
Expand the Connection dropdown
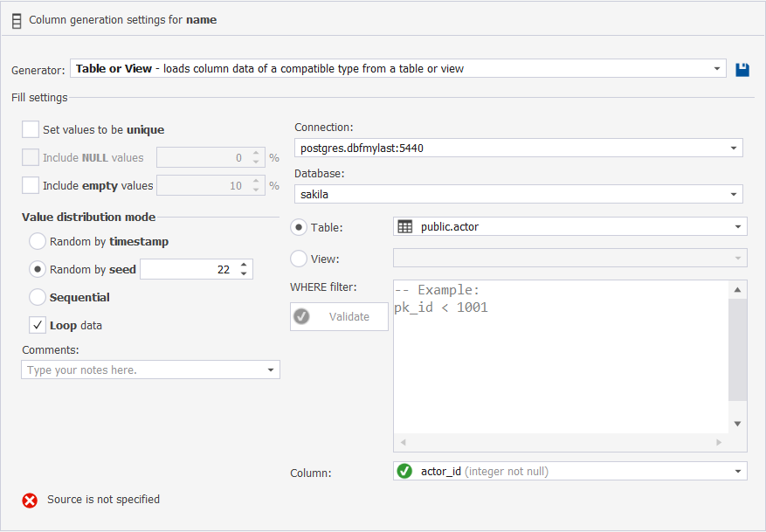pyautogui.click(x=734, y=148)
